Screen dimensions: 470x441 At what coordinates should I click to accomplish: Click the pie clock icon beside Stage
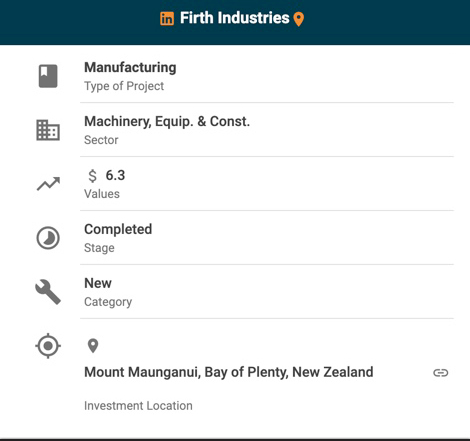tap(48, 238)
